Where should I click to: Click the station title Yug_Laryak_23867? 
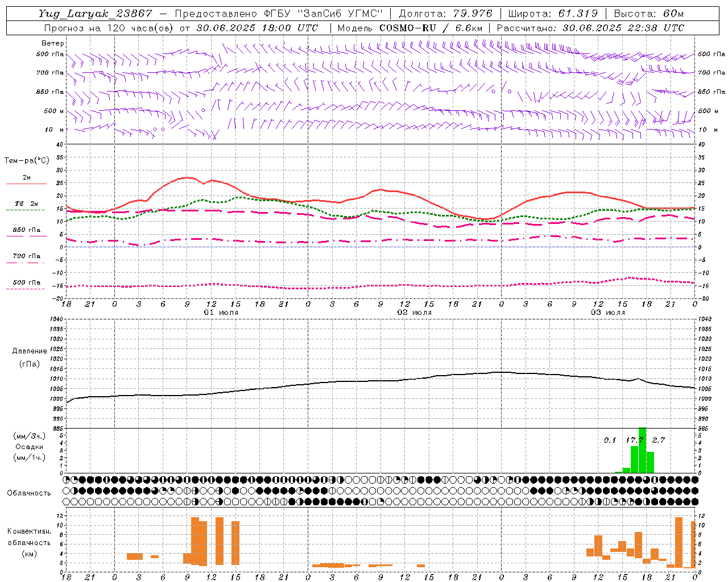[x=96, y=14]
